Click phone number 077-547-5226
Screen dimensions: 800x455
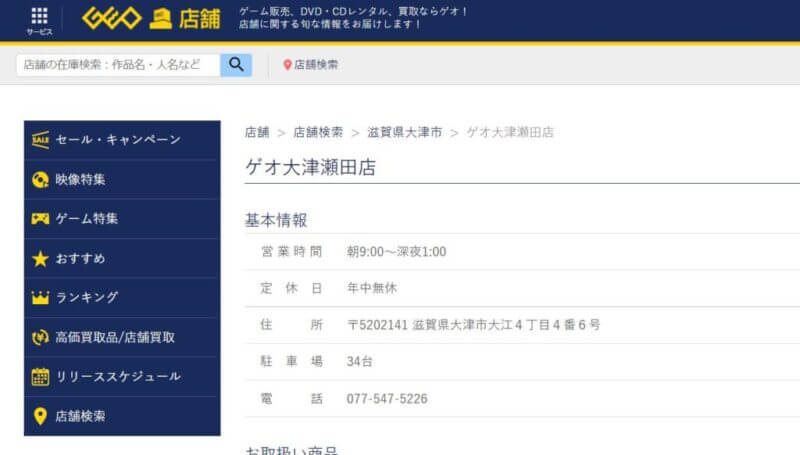(387, 399)
